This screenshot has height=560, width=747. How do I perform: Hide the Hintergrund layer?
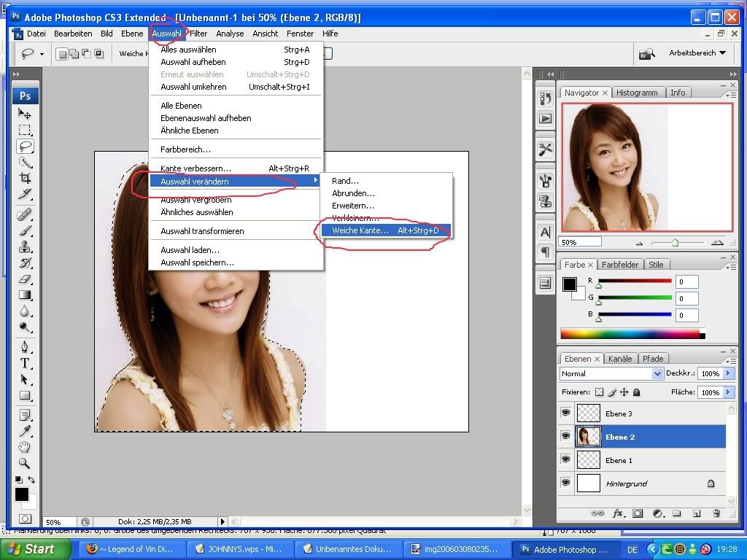click(x=566, y=483)
